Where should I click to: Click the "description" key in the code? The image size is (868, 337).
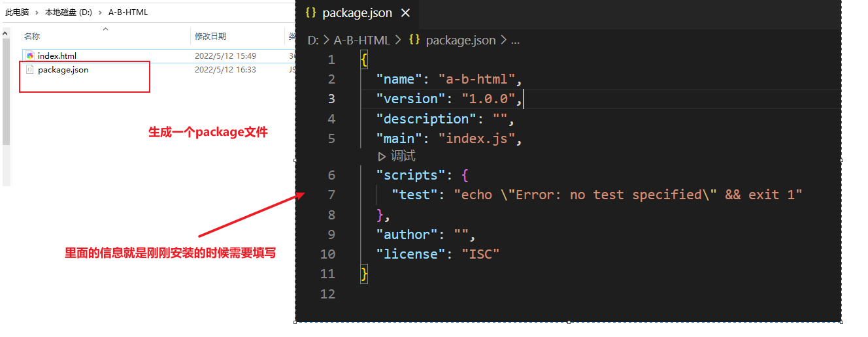click(x=426, y=119)
